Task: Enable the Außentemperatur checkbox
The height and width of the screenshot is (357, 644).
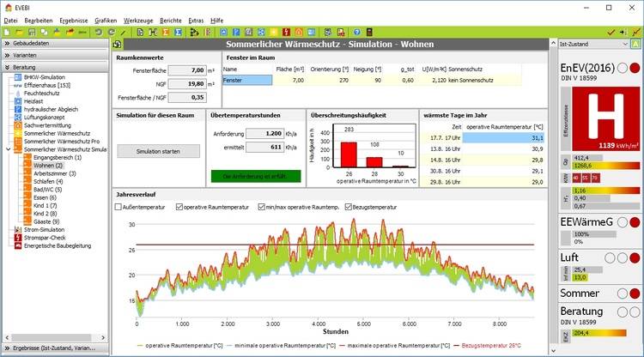Action: point(120,206)
